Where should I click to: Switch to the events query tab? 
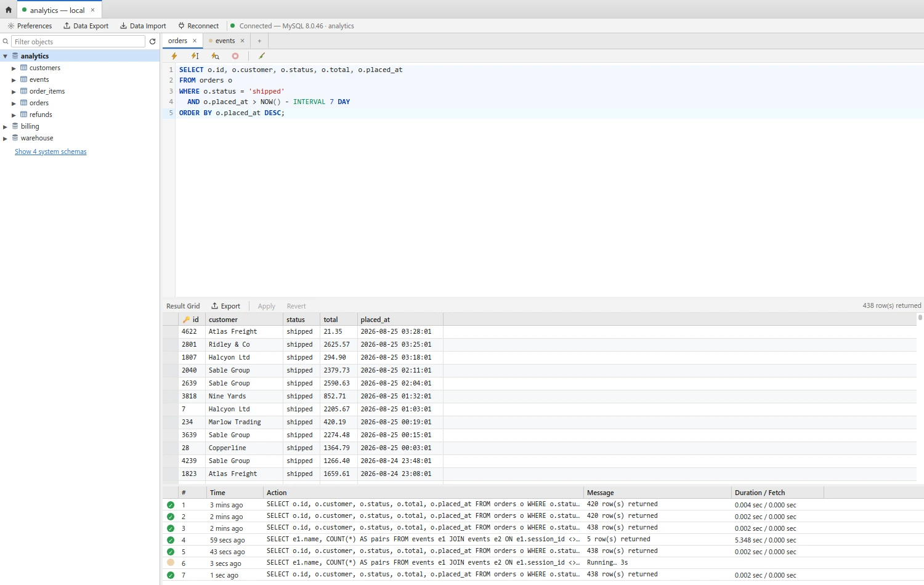tap(225, 41)
